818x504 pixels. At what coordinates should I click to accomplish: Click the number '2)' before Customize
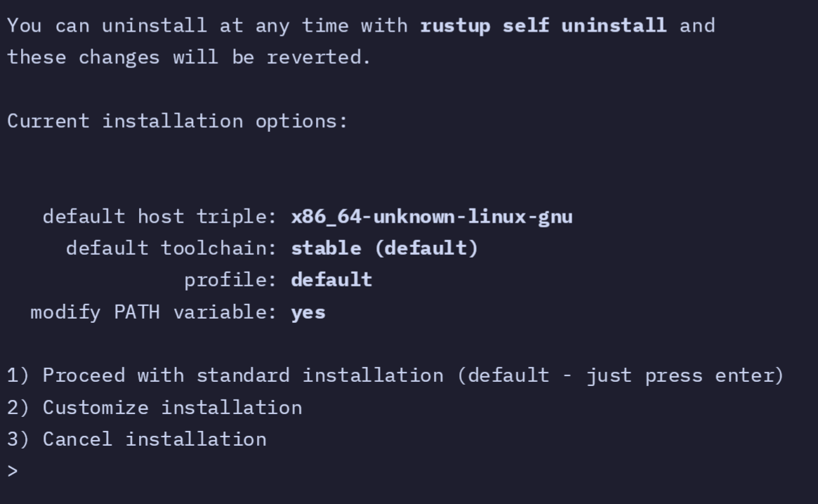[x=18, y=407]
